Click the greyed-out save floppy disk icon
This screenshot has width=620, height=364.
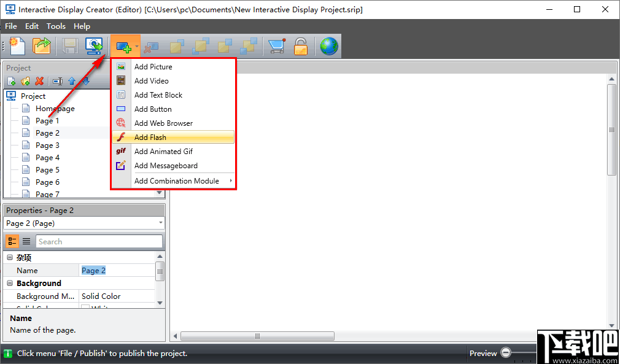pos(71,46)
